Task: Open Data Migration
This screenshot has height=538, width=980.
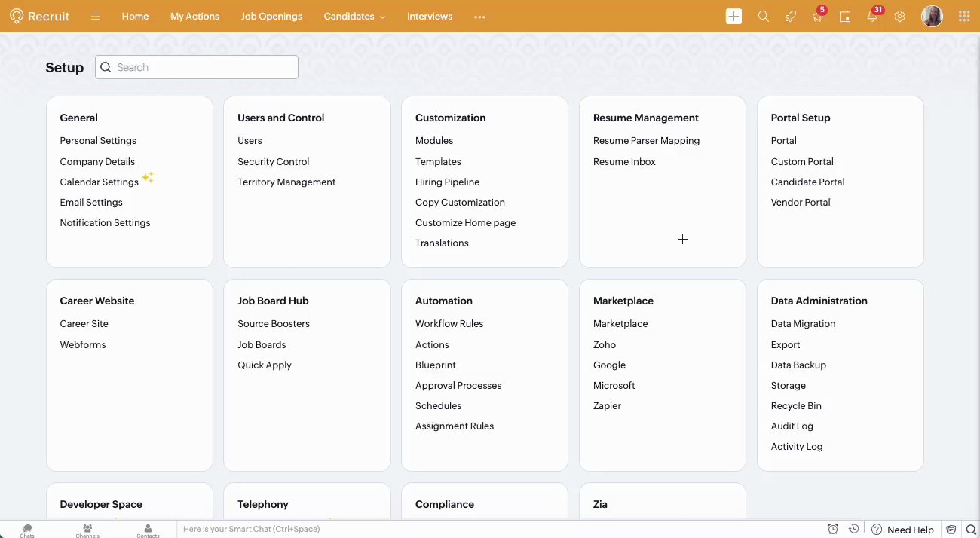Action: [x=803, y=324]
